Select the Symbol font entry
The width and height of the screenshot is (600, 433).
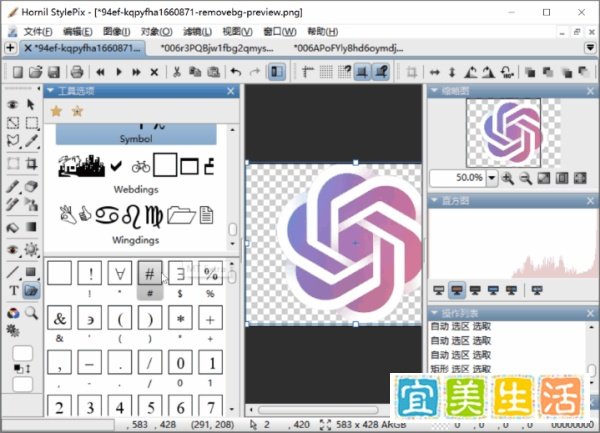point(136,135)
